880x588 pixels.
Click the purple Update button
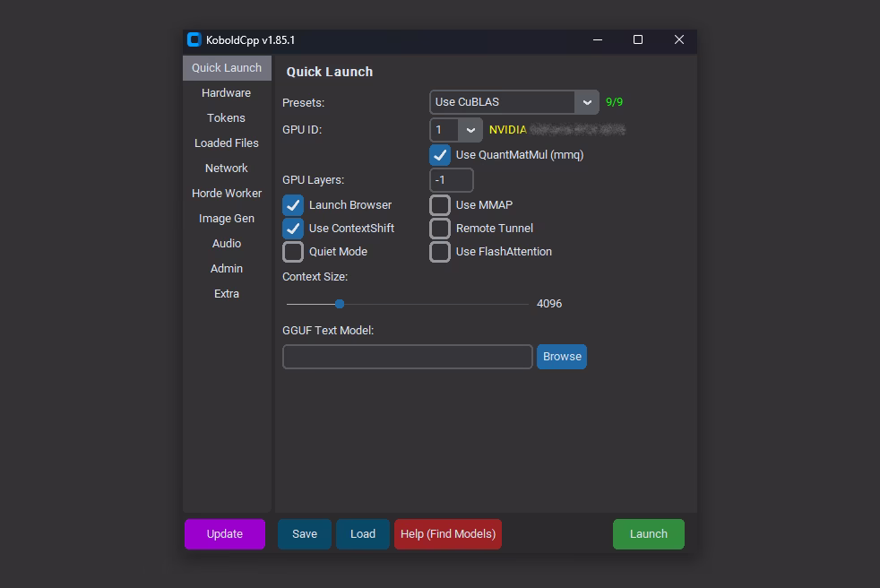pyautogui.click(x=225, y=534)
